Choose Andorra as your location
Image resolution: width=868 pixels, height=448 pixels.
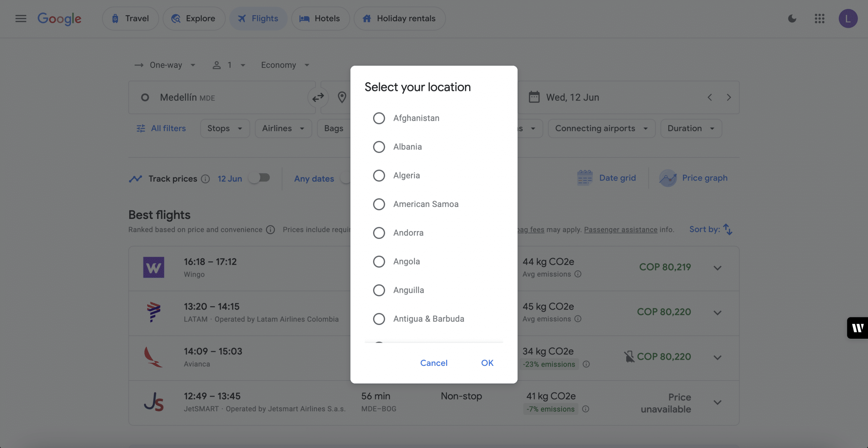(x=379, y=233)
